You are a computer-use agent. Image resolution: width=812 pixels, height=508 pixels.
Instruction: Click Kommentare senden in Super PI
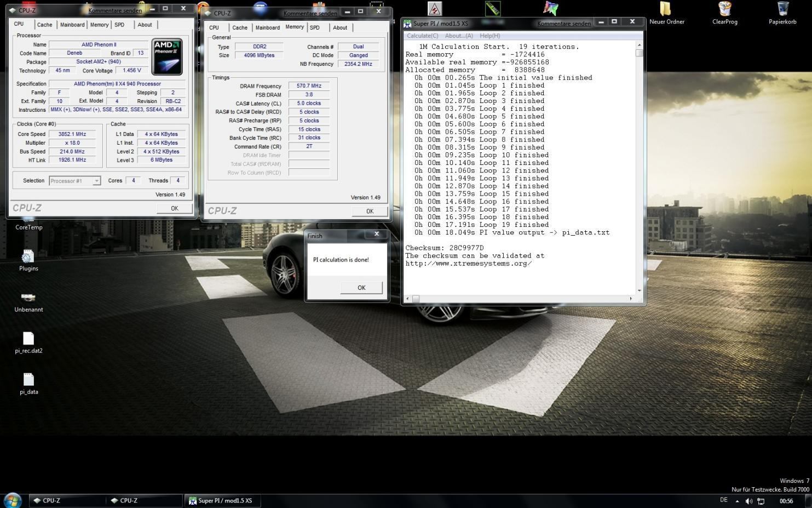564,24
